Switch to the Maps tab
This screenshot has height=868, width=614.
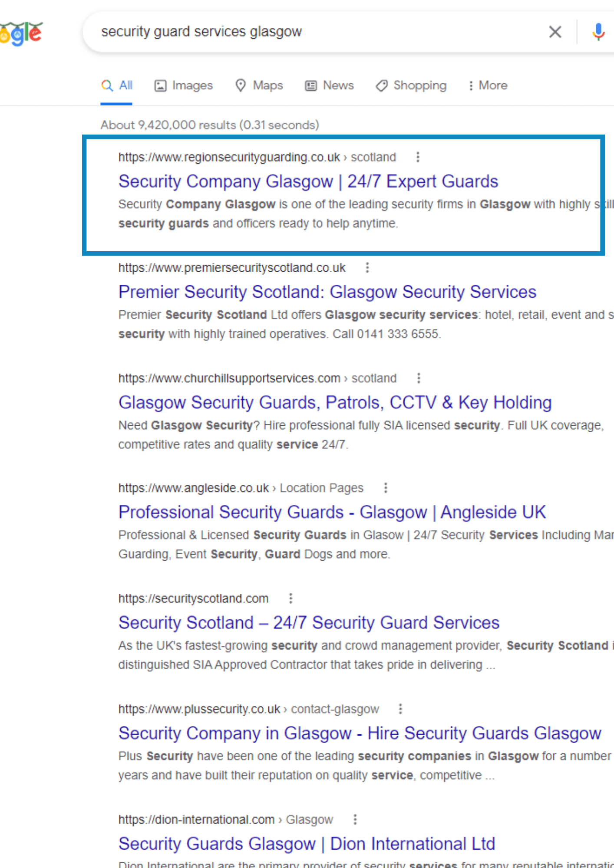(x=259, y=85)
